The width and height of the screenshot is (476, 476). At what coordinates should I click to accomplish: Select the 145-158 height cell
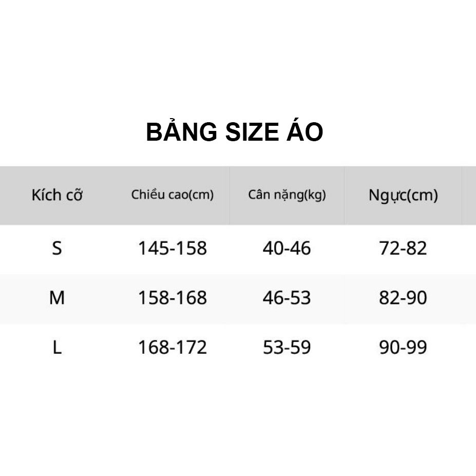tap(173, 248)
